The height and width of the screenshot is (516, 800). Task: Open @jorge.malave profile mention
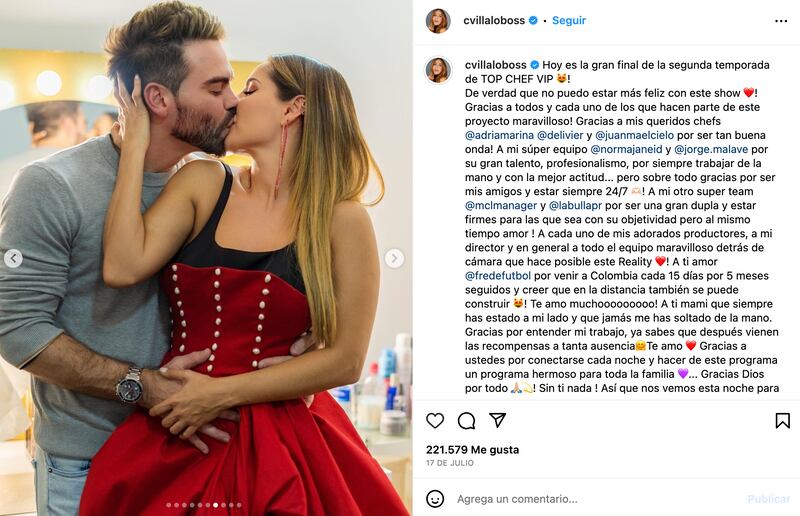tap(711, 150)
